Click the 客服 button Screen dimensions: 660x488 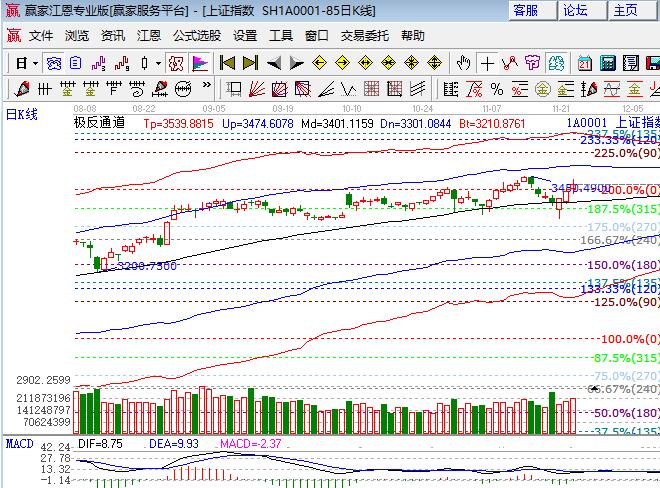pos(526,10)
